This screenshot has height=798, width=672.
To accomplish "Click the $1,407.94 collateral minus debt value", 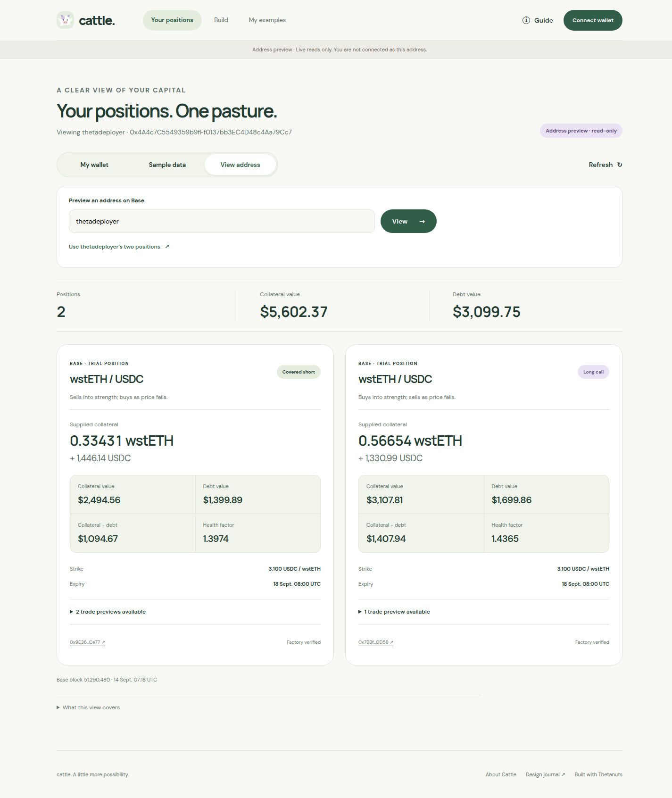I will click(386, 539).
